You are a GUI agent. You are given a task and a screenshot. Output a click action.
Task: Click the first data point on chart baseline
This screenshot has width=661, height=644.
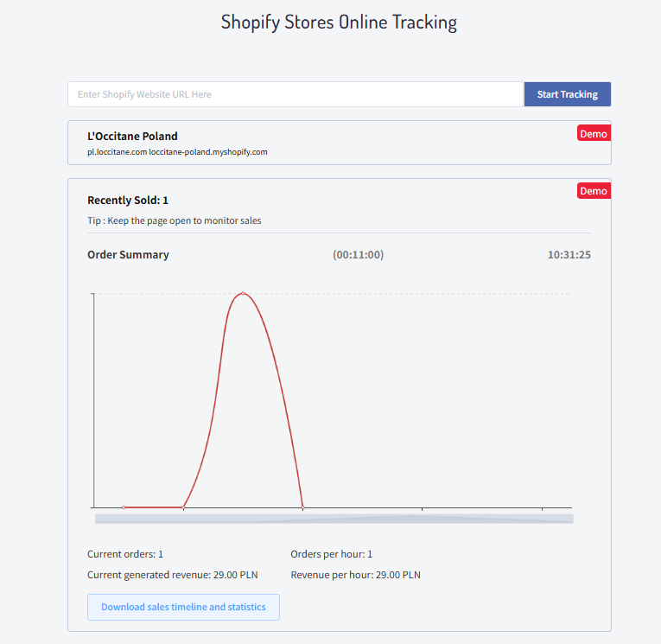124,507
